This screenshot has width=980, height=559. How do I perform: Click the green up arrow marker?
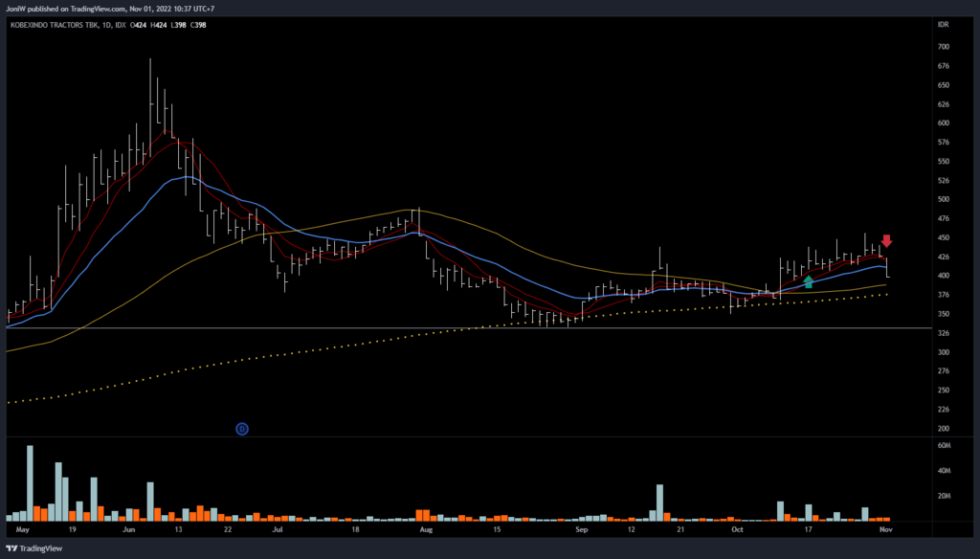pos(809,281)
